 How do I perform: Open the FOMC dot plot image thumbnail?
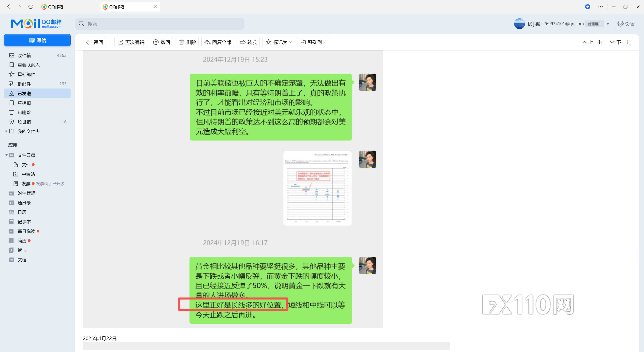(317, 188)
